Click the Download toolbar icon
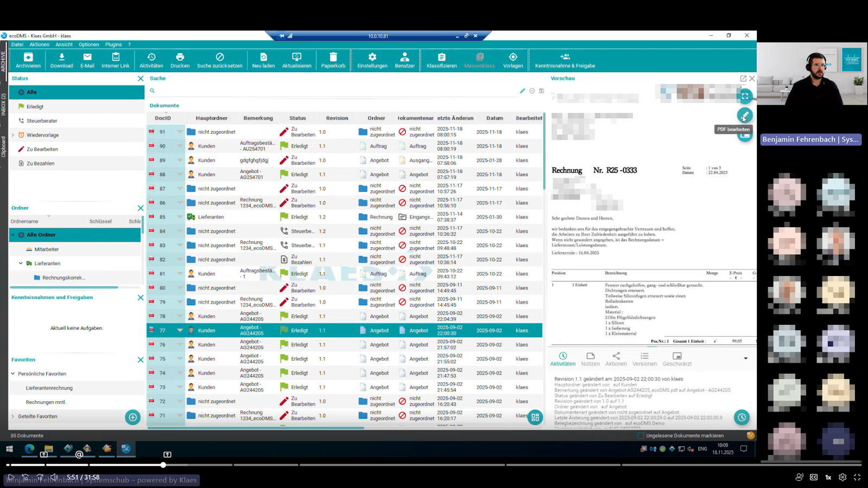This screenshot has height=488, width=868. click(61, 57)
